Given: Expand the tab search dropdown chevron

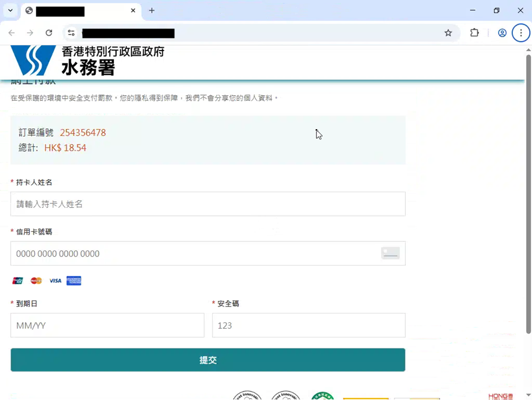Looking at the screenshot, I should pos(10,10).
